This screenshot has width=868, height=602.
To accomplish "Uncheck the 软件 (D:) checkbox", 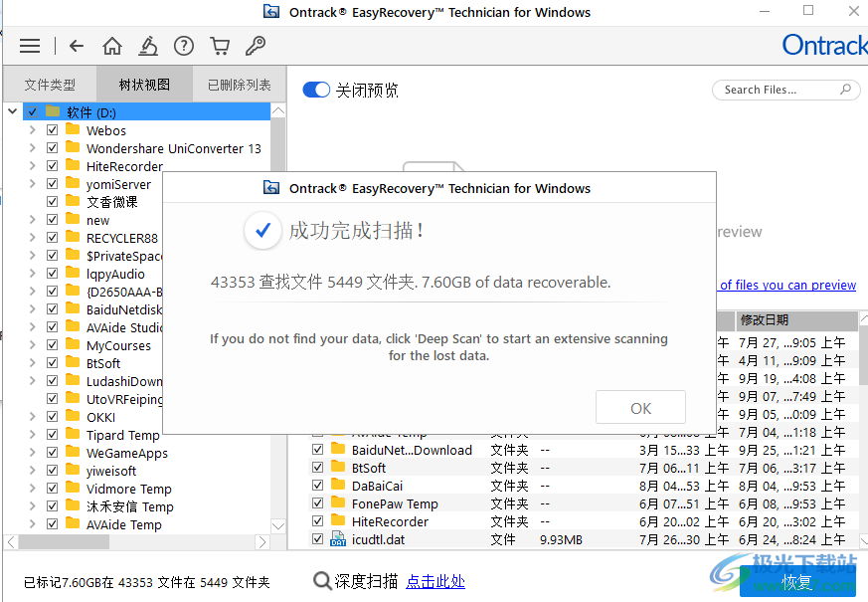I will point(32,112).
